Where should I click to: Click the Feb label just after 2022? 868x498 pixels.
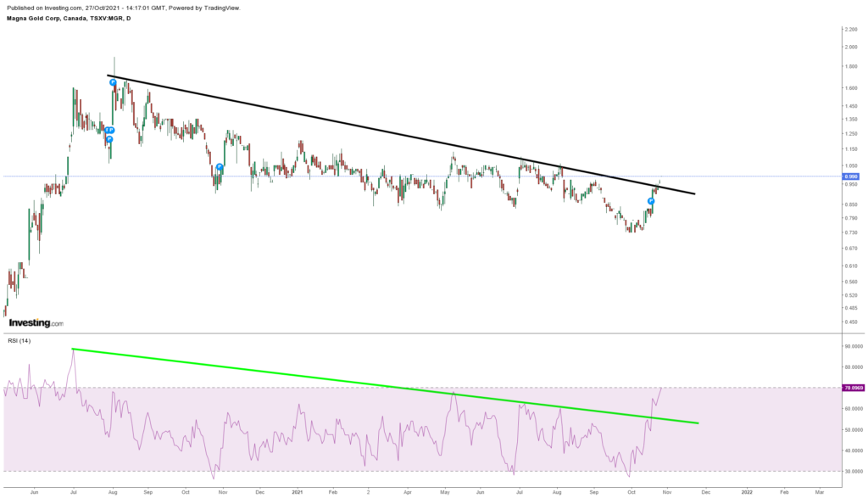pyautogui.click(x=784, y=491)
